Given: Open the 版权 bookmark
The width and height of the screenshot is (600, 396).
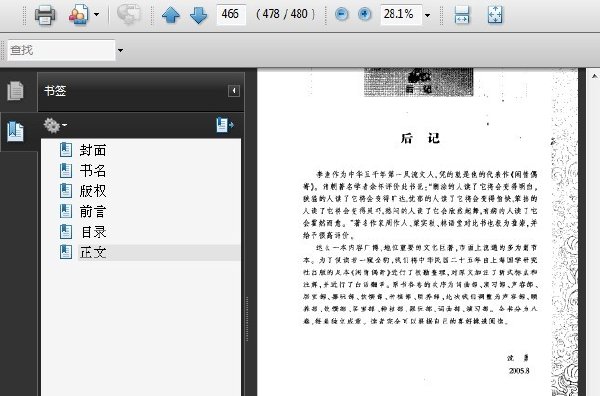Looking at the screenshot, I should (93, 191).
